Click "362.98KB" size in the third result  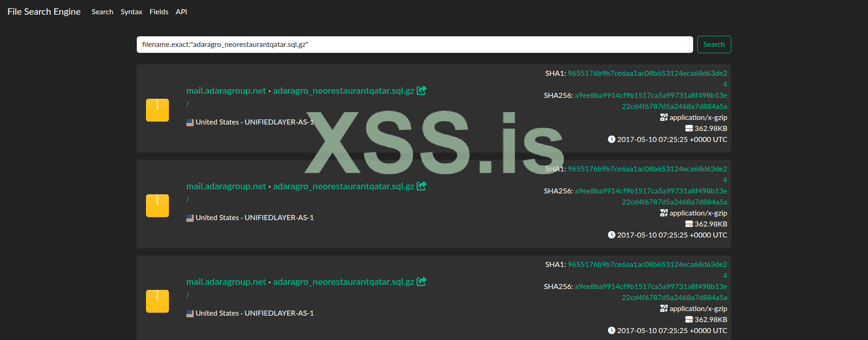point(711,320)
